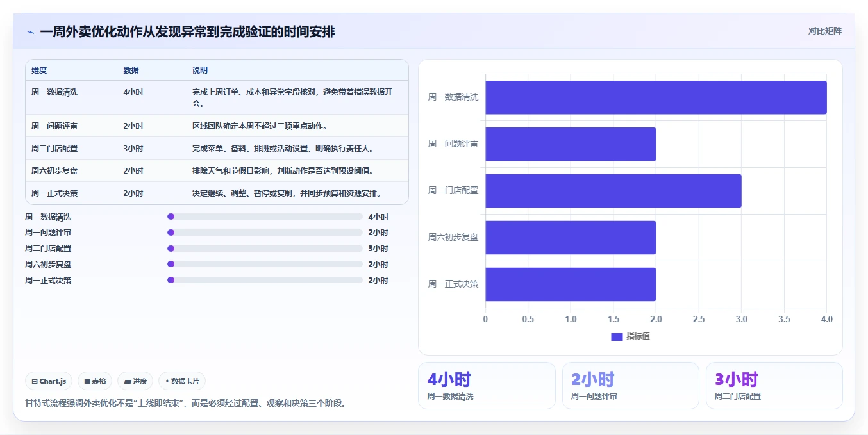Click the 周六初步复盘 progress bar

click(265, 264)
